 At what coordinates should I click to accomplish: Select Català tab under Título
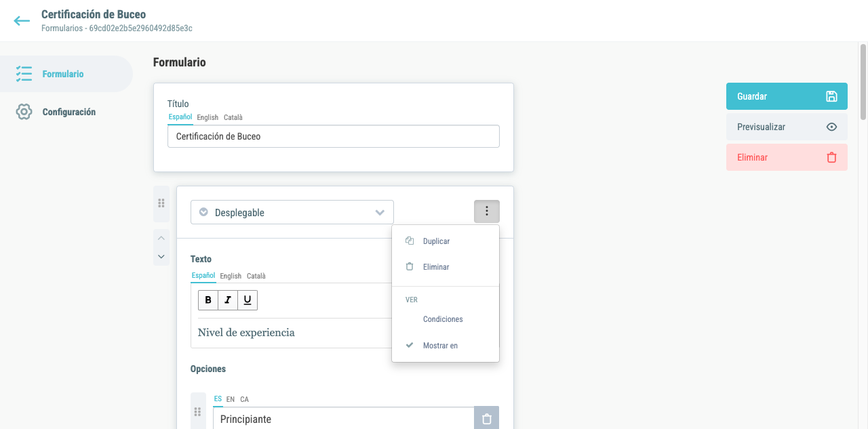click(x=233, y=117)
